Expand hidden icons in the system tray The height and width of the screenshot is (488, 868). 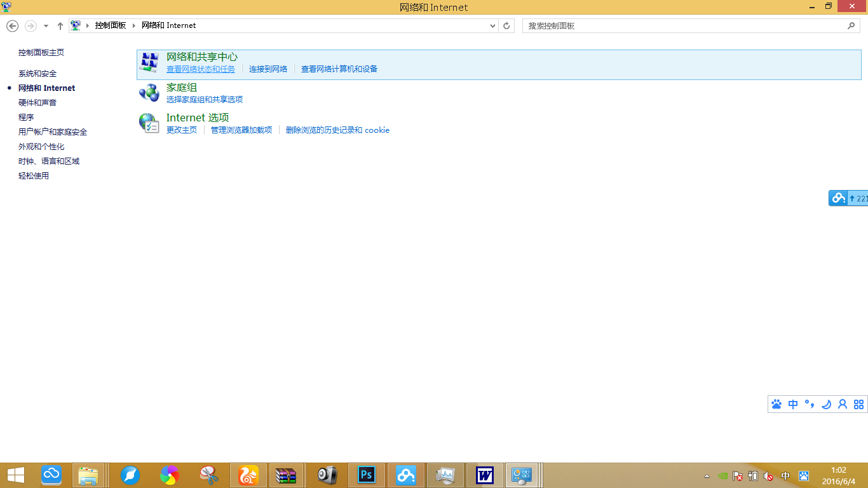[705, 475]
